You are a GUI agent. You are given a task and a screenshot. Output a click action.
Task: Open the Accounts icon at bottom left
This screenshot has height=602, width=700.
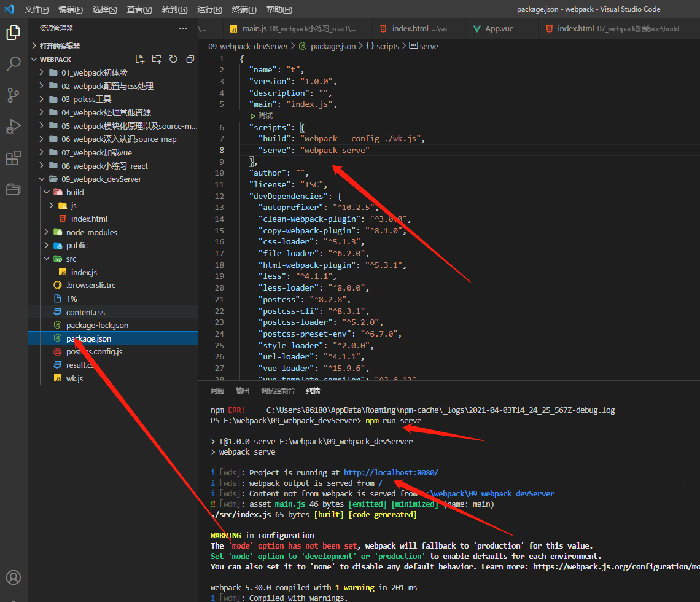click(x=14, y=576)
